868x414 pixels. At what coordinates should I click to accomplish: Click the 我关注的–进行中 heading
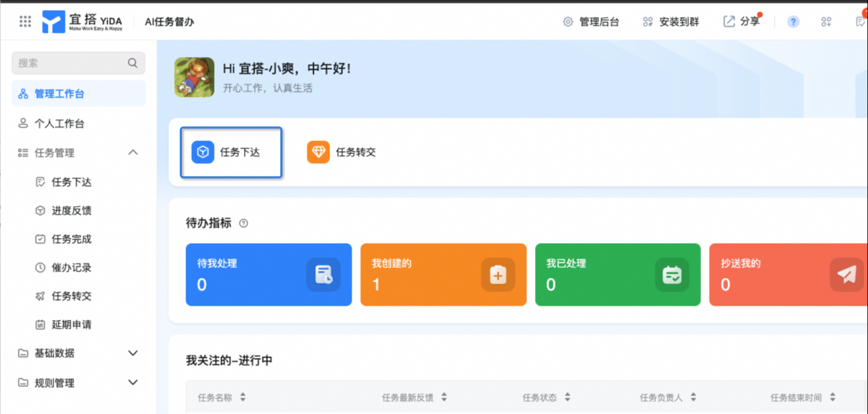pyautogui.click(x=229, y=361)
